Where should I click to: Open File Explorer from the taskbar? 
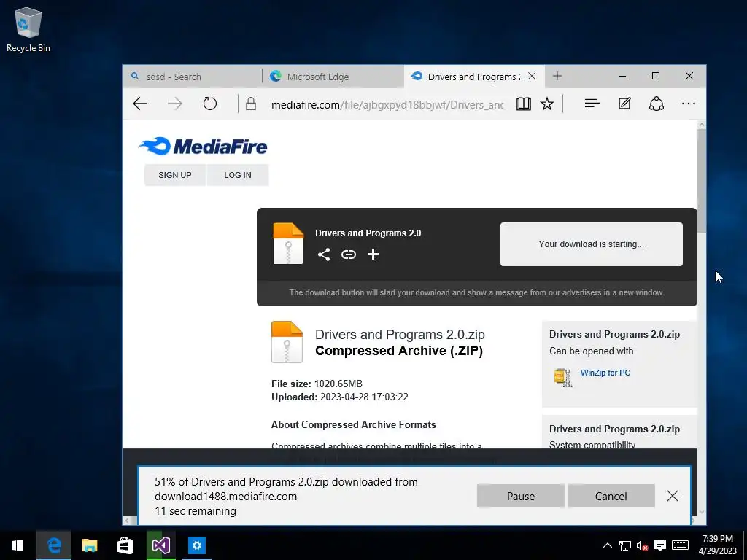89,545
